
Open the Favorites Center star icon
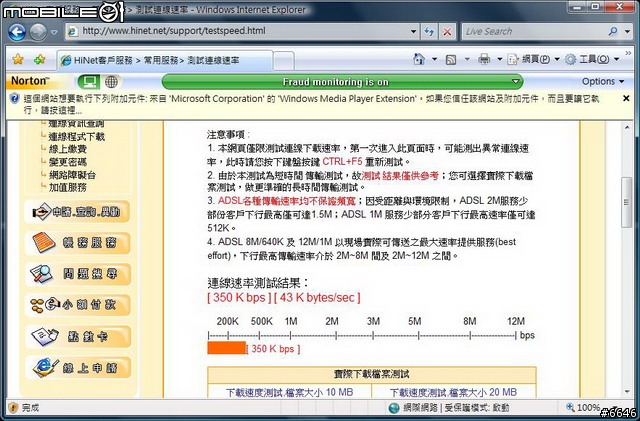(x=18, y=60)
